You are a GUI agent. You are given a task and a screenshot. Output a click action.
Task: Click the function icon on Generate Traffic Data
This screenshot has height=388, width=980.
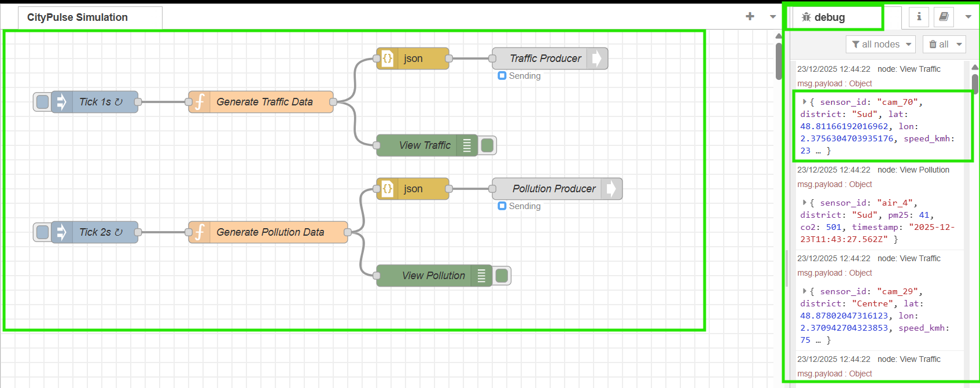[200, 102]
